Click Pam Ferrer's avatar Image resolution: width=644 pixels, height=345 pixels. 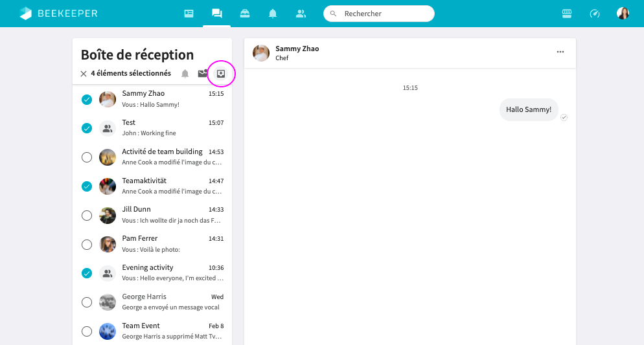coord(108,245)
